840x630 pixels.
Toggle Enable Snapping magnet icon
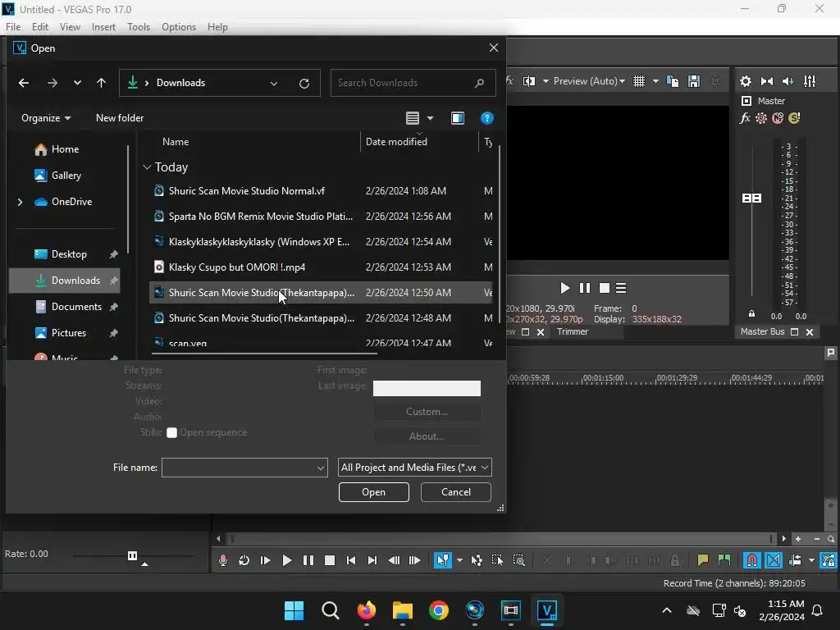(x=752, y=560)
